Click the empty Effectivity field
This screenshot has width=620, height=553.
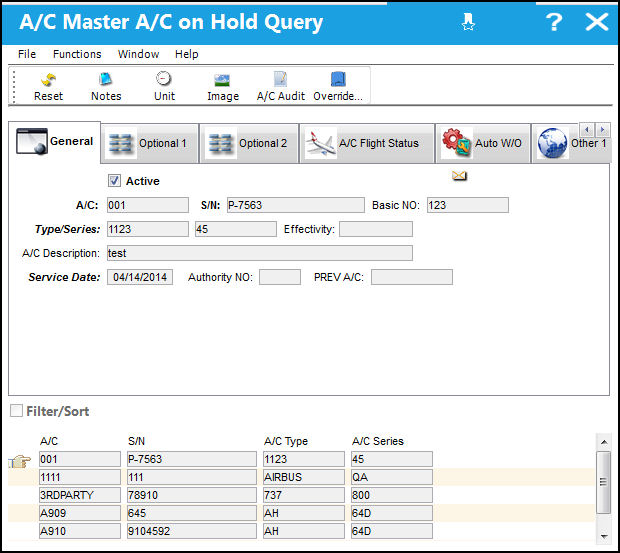[x=376, y=229]
